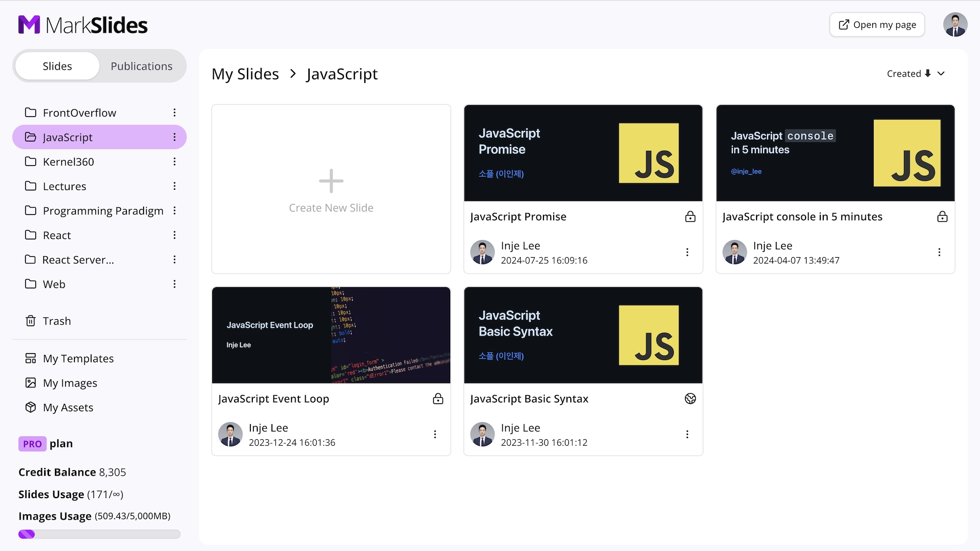Open the React folder options menu
This screenshot has height=551, width=980.
click(x=174, y=235)
